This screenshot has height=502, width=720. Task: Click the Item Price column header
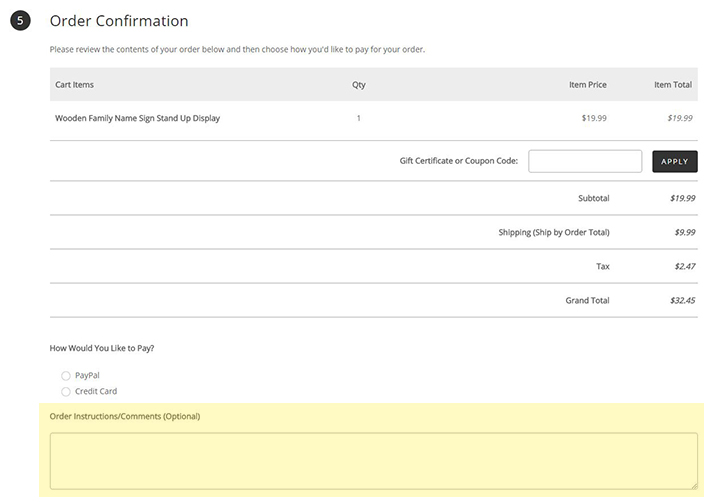(x=587, y=85)
